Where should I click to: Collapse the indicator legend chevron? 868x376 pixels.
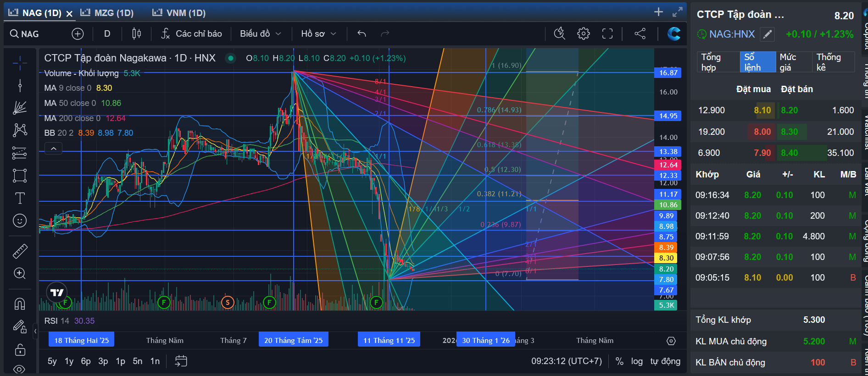tap(53, 148)
